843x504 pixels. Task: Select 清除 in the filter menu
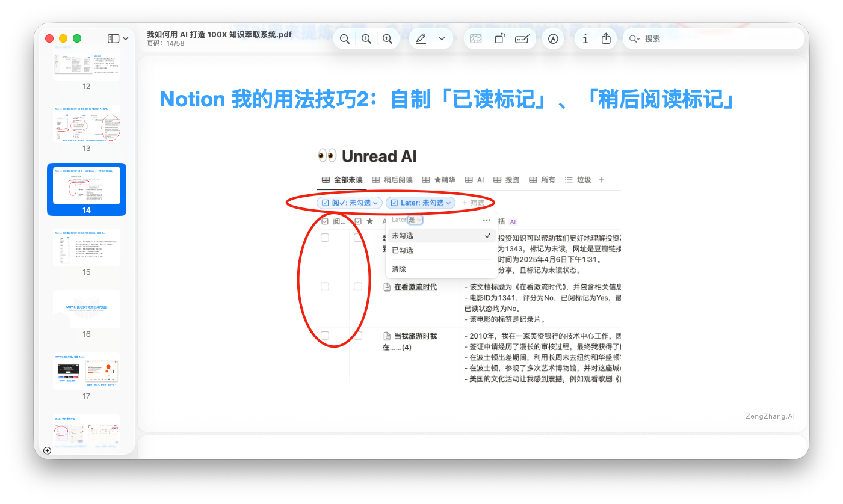[442, 269]
